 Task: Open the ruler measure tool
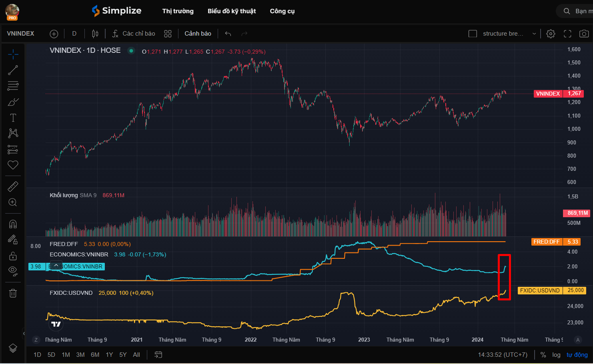point(13,186)
